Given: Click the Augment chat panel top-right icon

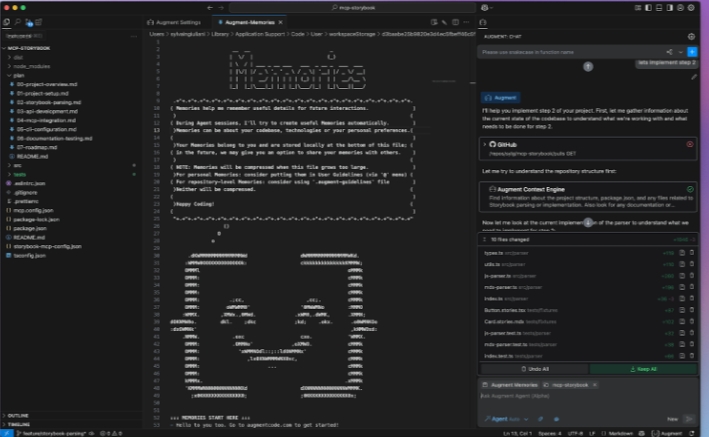Looking at the screenshot, I should pyautogui.click(x=691, y=37).
